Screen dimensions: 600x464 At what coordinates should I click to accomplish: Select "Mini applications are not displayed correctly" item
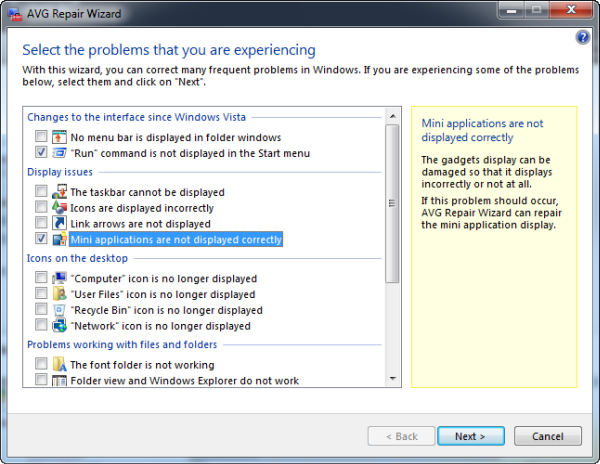(176, 239)
